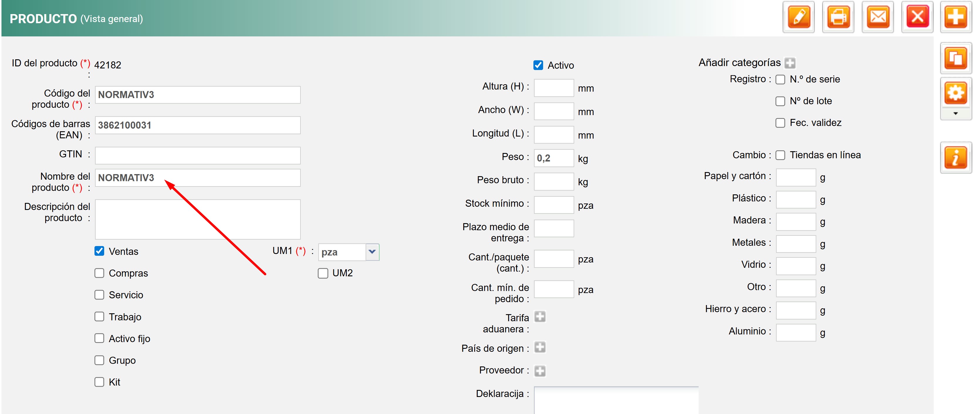The image size is (980, 414).
Task: Enable the Activo fijo checkbox
Action: coord(99,338)
